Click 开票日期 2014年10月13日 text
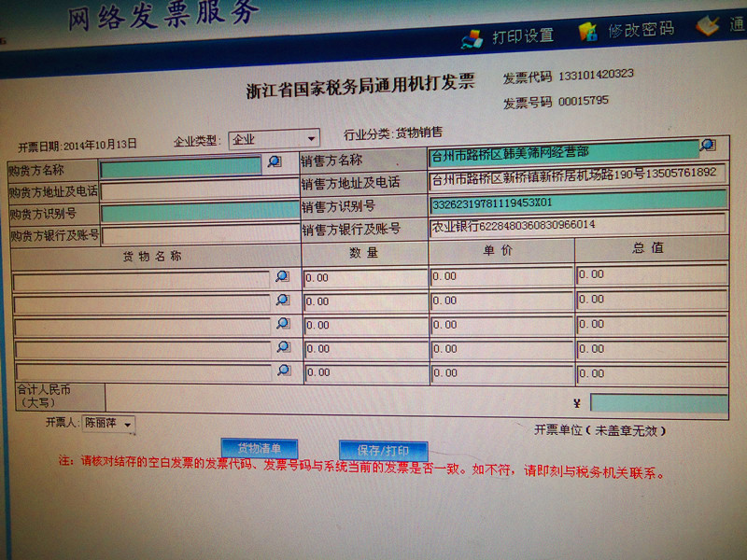The width and height of the screenshot is (747, 560). click(78, 146)
